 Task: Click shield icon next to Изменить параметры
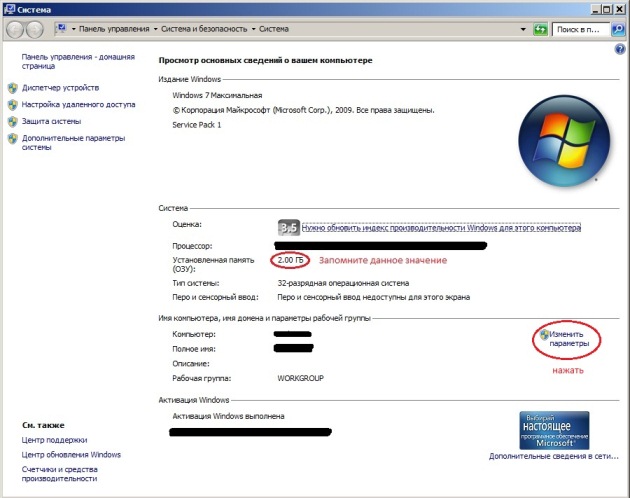(x=544, y=334)
